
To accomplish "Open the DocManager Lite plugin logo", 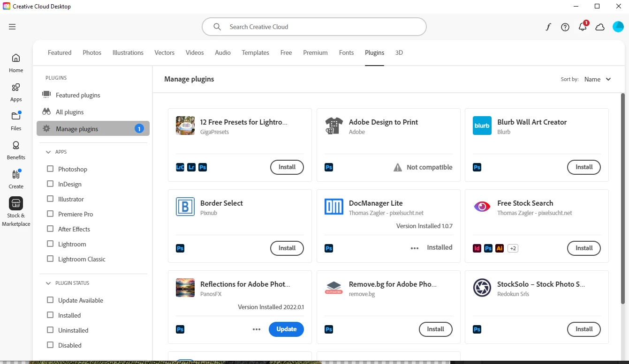I will (x=334, y=207).
